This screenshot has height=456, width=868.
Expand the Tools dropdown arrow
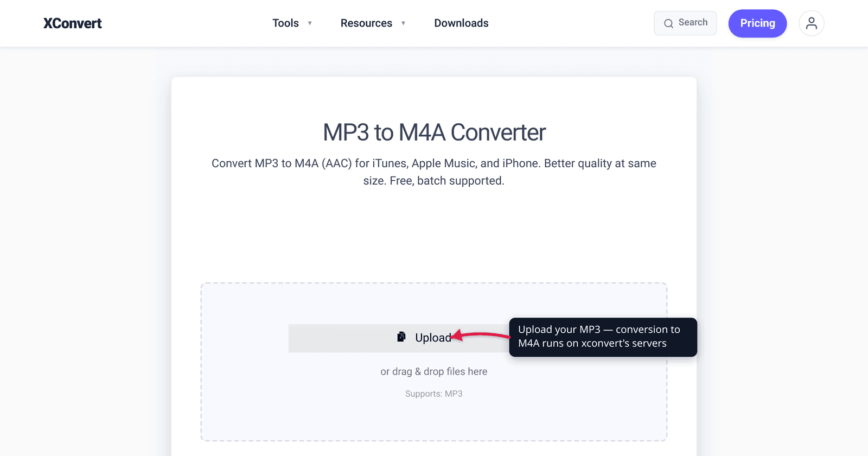point(310,23)
